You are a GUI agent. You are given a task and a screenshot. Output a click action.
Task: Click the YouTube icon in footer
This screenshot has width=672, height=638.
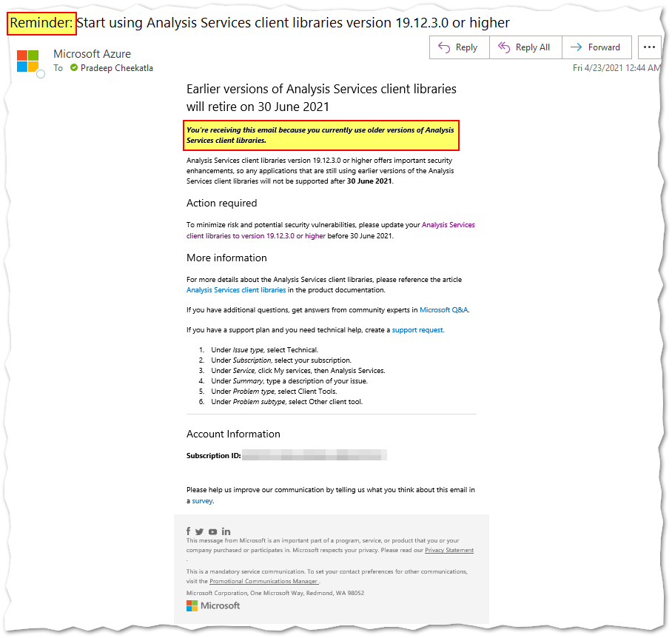(x=212, y=531)
